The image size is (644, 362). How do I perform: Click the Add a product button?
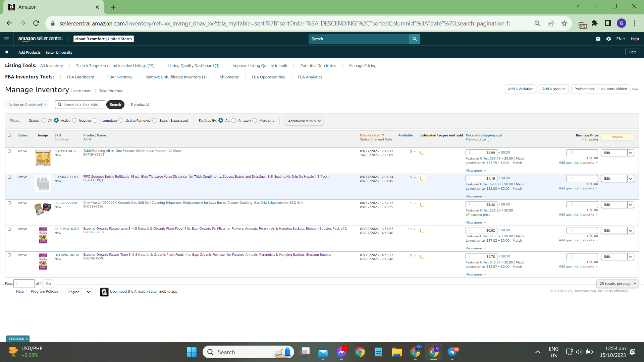click(x=554, y=89)
